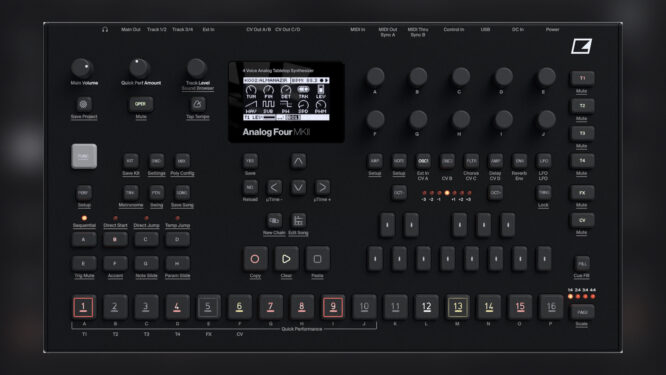This screenshot has height=375, width=666.
Task: Select track T4
Action: click(x=582, y=161)
